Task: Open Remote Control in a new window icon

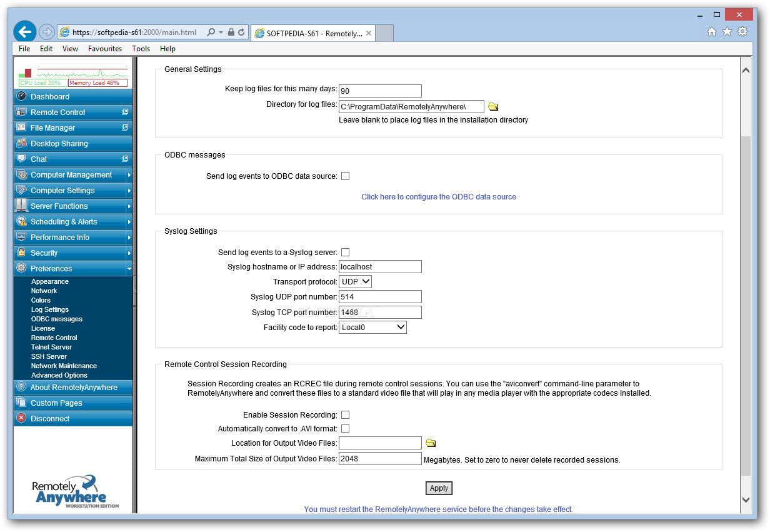Action: (125, 112)
